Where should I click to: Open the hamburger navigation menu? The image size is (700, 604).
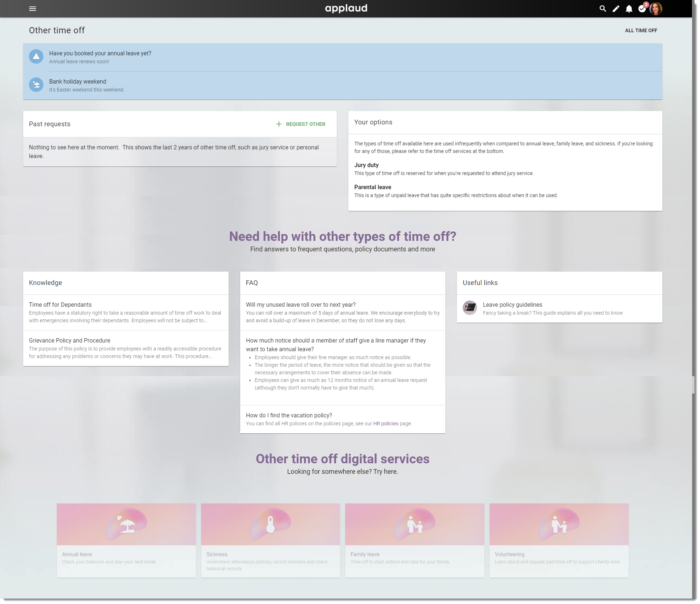33,9
